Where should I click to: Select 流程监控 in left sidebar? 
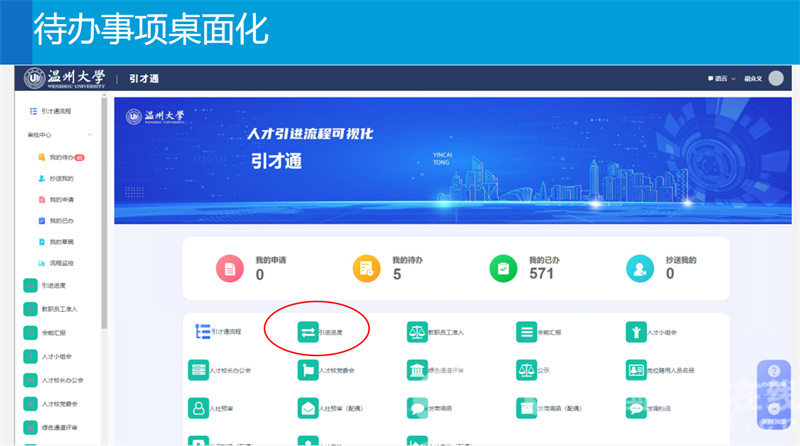(x=56, y=263)
